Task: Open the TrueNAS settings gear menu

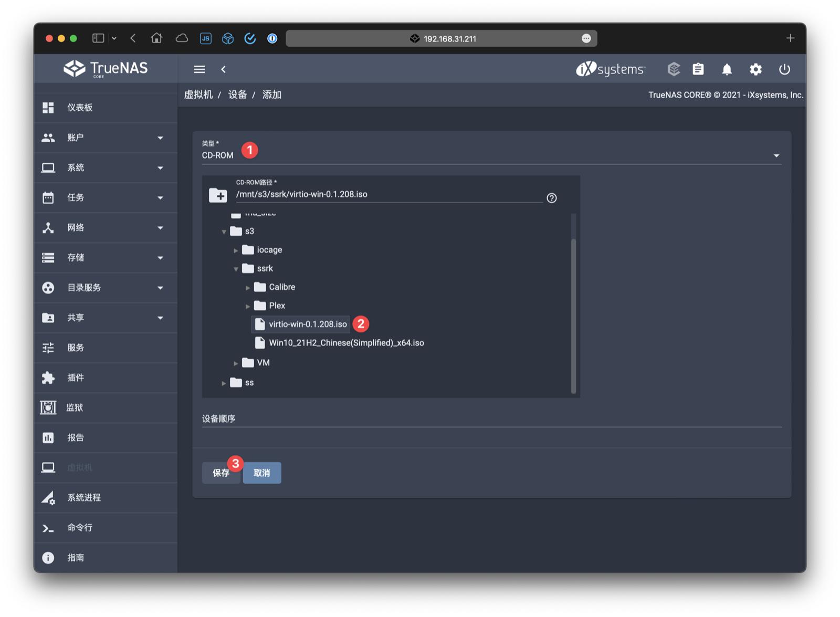Action: pos(756,69)
